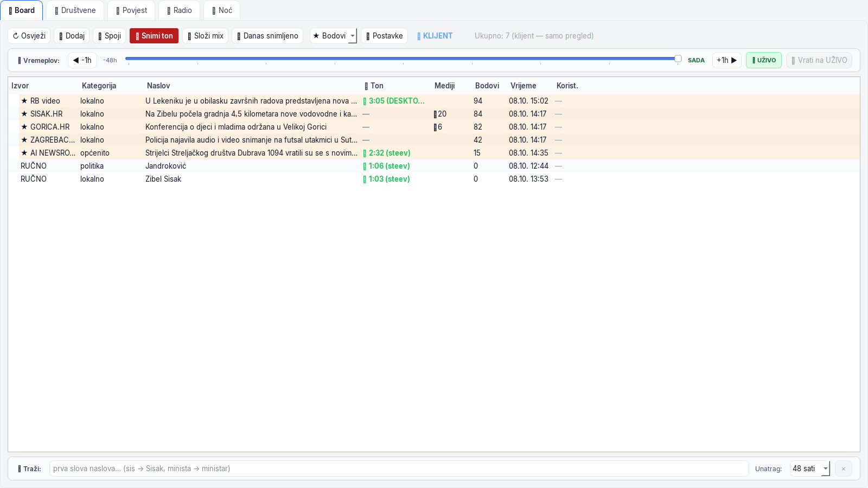This screenshot has height=488, width=868.
Task: Sort by Vrijeme column header
Action: [523, 86]
